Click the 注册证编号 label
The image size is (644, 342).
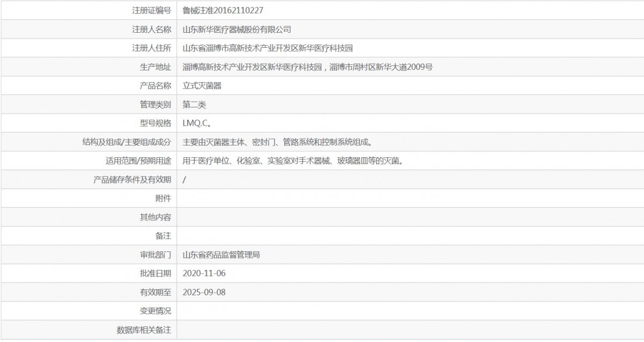click(x=151, y=10)
